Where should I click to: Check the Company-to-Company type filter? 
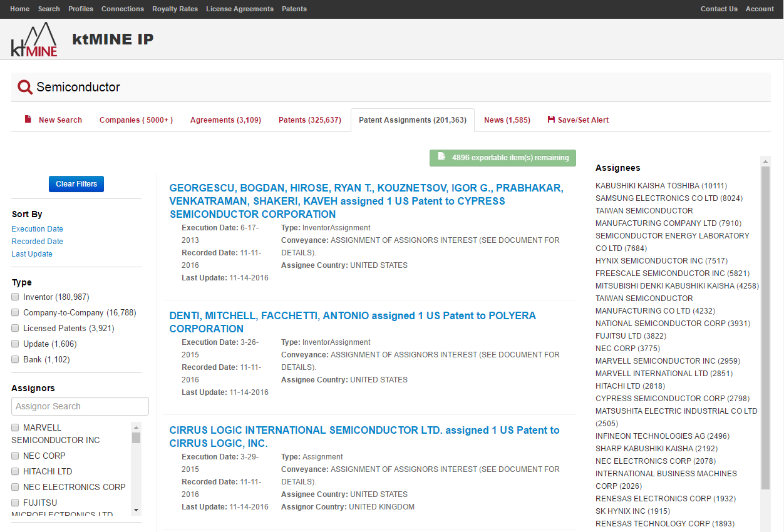point(15,312)
